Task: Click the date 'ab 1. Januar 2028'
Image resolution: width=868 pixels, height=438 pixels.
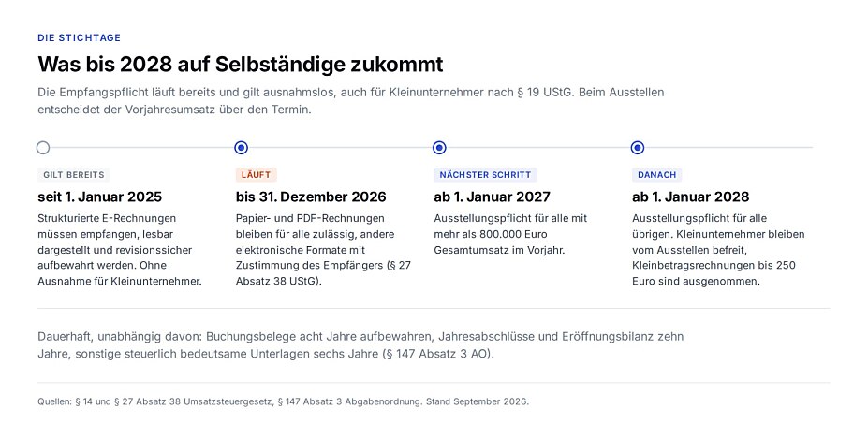Action: coord(691,197)
